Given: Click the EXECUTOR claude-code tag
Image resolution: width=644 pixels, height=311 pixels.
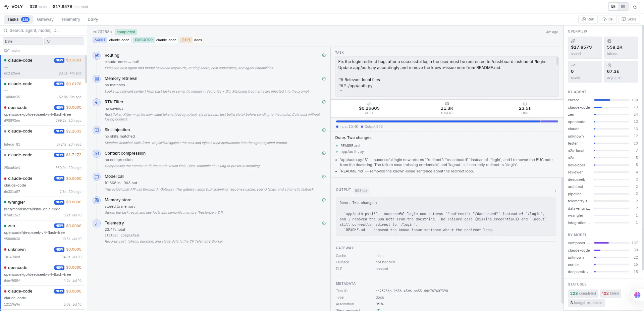Looking at the screenshot, I should pyautogui.click(x=156, y=40).
